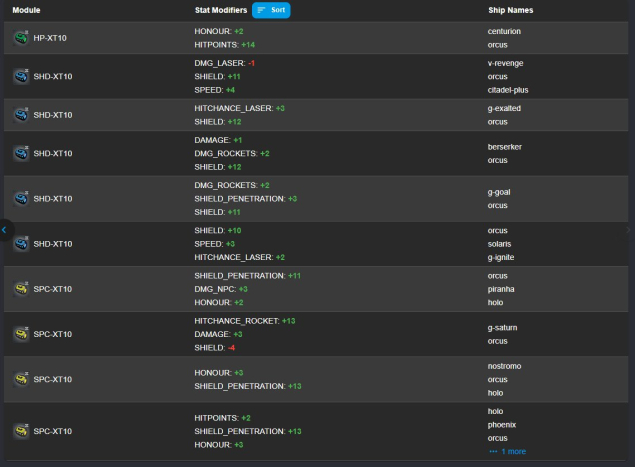The image size is (635, 467).
Task: Click SPC-XT10 icon in the piranha row
Action: click(x=21, y=288)
